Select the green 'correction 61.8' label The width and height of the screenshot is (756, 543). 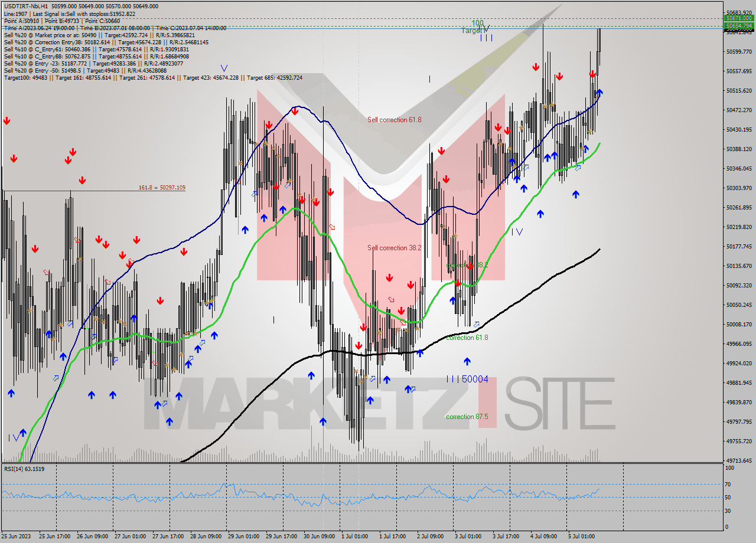pos(467,338)
